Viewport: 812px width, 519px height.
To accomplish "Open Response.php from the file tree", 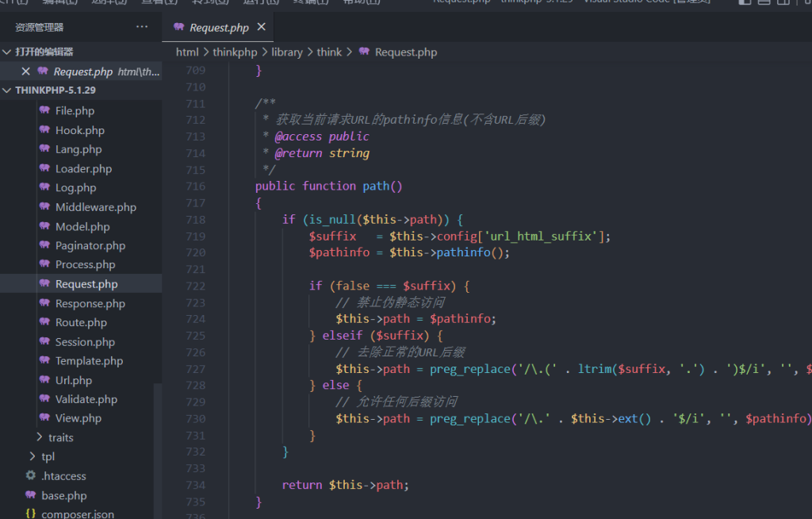I will [90, 303].
